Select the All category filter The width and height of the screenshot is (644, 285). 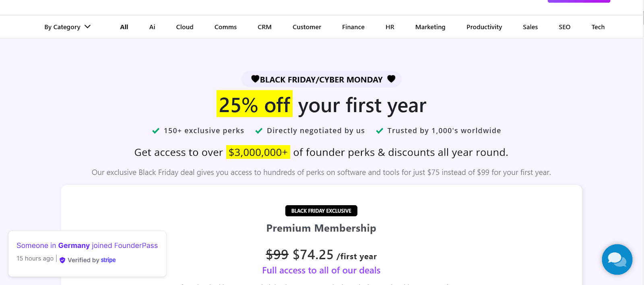124,27
